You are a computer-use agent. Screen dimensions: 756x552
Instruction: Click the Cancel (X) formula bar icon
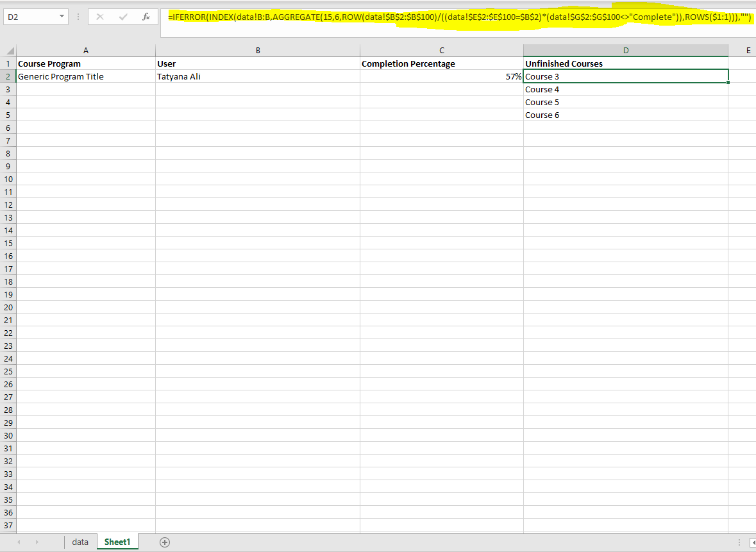(100, 17)
